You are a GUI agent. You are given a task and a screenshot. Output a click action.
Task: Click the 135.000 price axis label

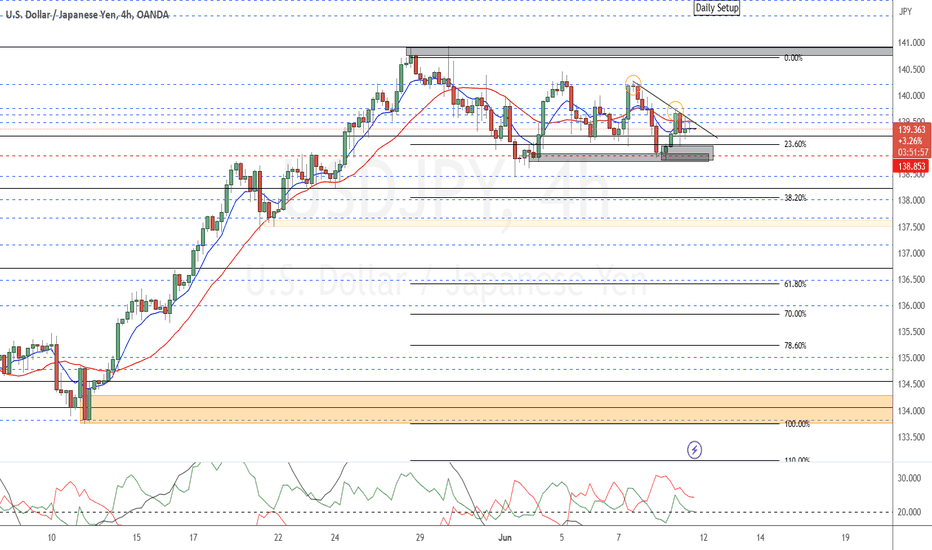point(911,358)
